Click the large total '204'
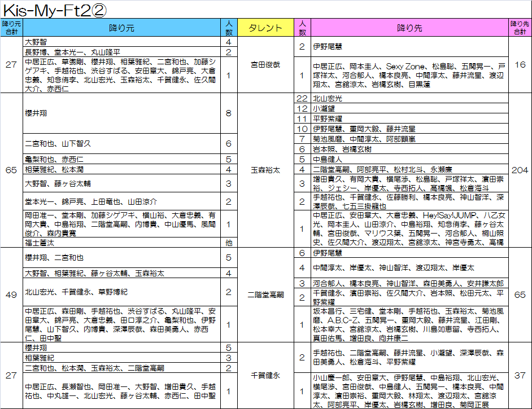Screen dimensions: 532x409 pos(520,170)
